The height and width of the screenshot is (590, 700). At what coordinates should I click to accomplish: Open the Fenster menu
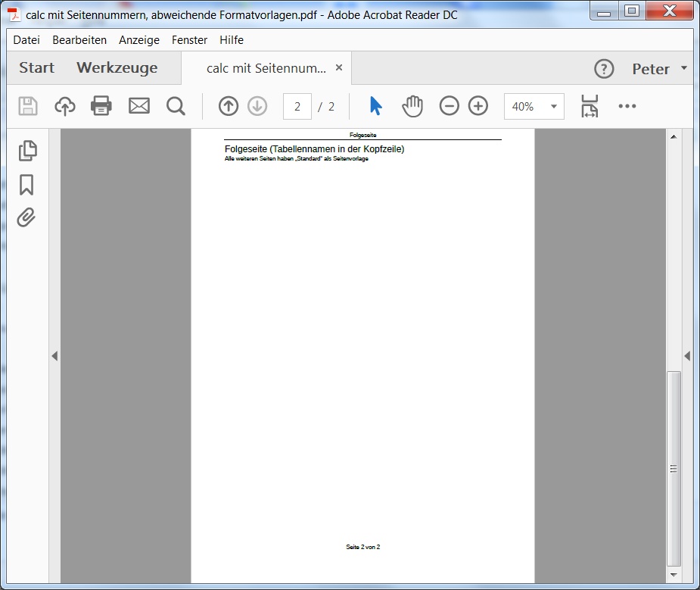click(x=189, y=39)
